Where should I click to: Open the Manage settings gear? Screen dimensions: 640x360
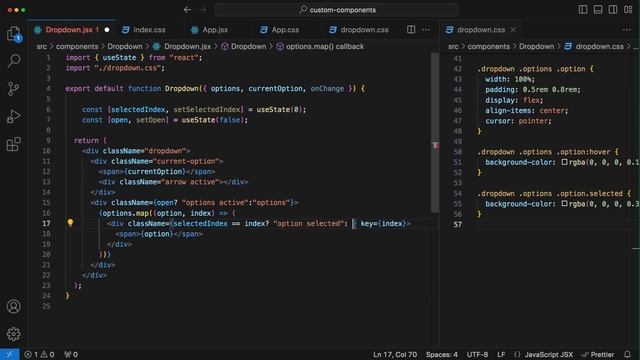coord(13,334)
